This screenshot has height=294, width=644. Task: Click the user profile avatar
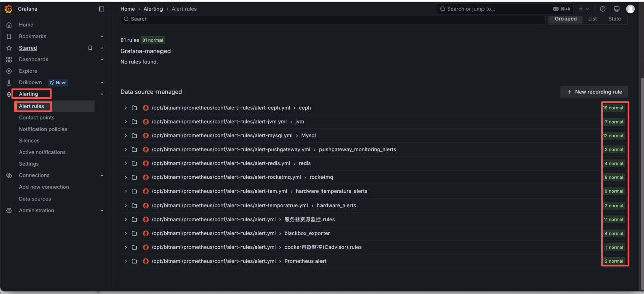pos(630,9)
